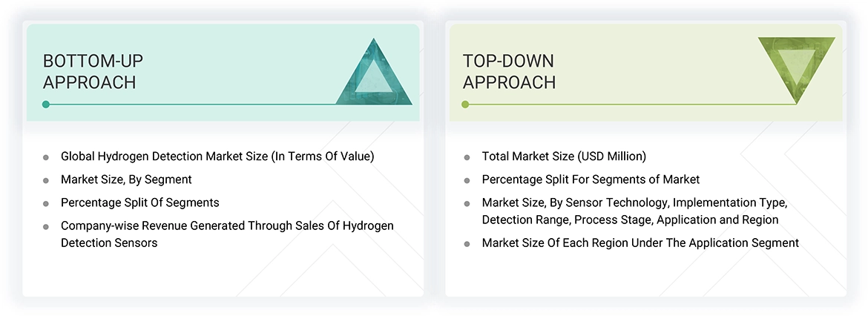The width and height of the screenshot is (868, 316).
Task: Click the green line in Top-Down header
Action: (631, 105)
